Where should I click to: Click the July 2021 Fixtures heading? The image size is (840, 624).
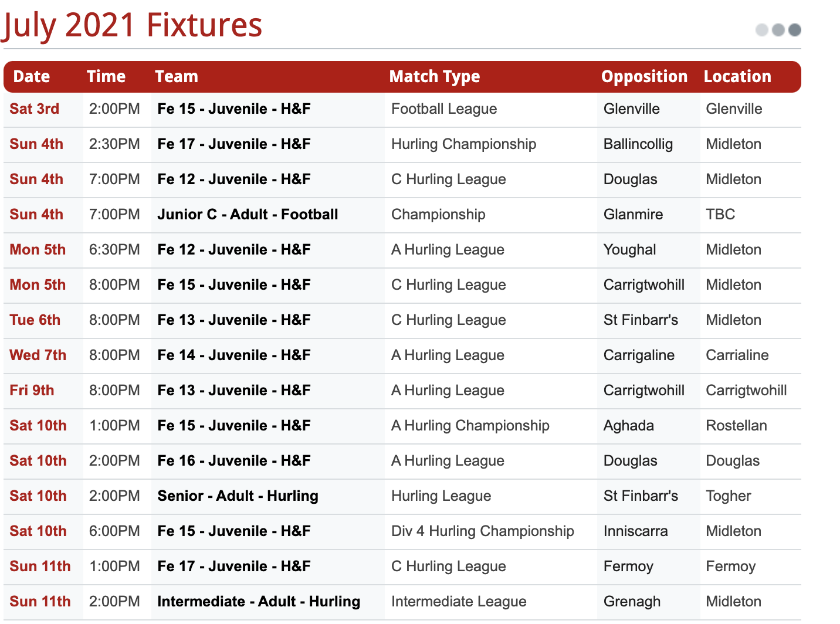click(x=131, y=25)
